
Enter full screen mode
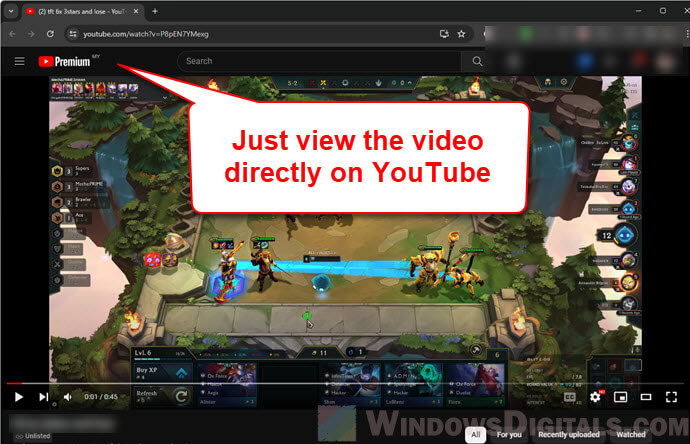pos(671,397)
